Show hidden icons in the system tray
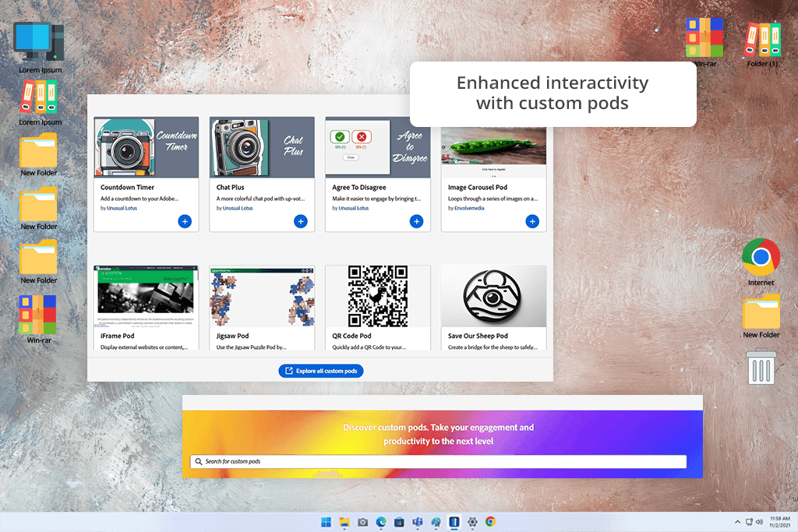The height and width of the screenshot is (532, 798). 737,521
